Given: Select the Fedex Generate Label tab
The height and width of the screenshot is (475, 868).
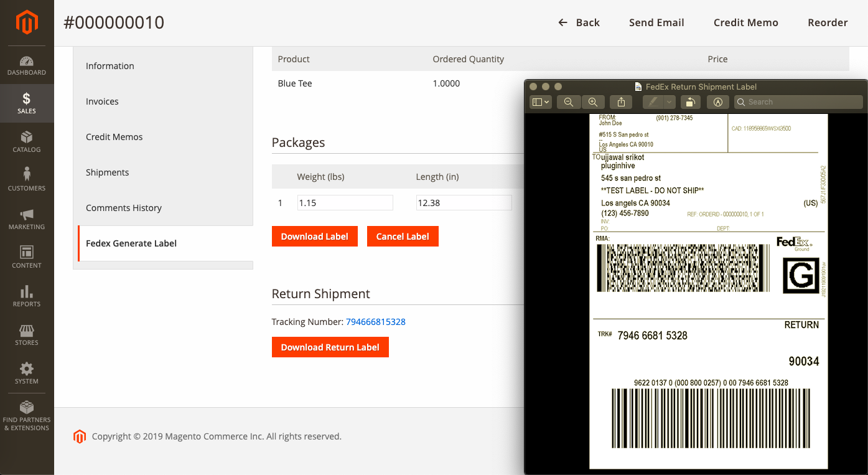Looking at the screenshot, I should [165, 243].
